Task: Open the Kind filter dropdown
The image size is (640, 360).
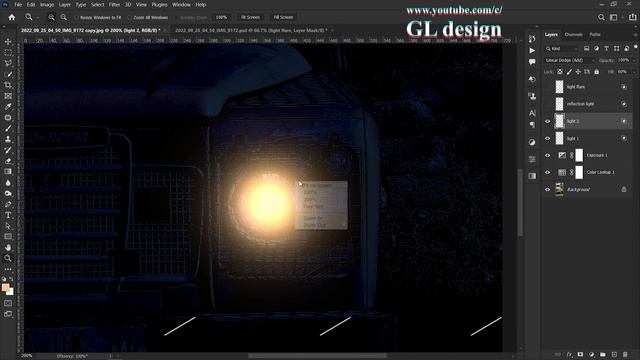Action: 562,49
